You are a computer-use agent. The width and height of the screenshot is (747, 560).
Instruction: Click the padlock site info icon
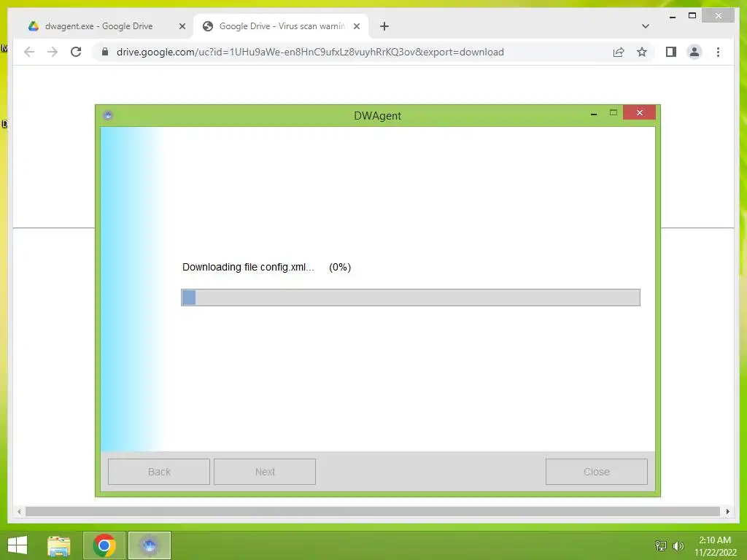105,52
